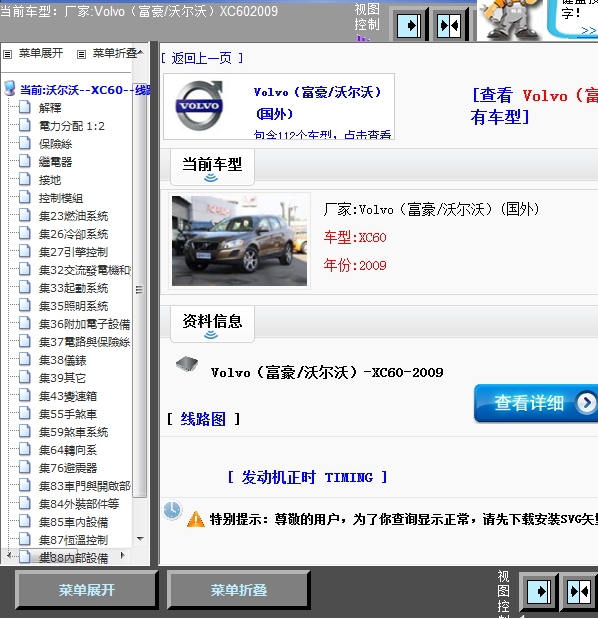Click the blue 查看详细 button
Image resolution: width=598 pixels, height=619 pixels.
[536, 403]
